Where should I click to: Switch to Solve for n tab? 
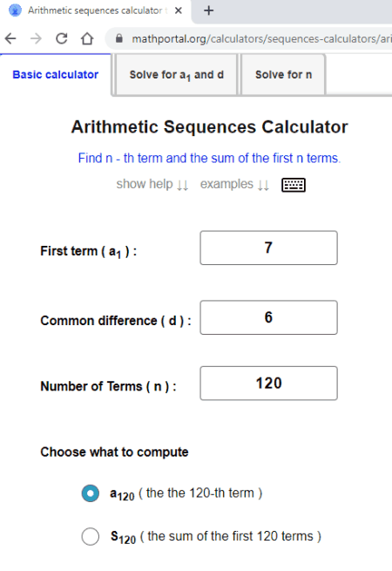tap(283, 75)
